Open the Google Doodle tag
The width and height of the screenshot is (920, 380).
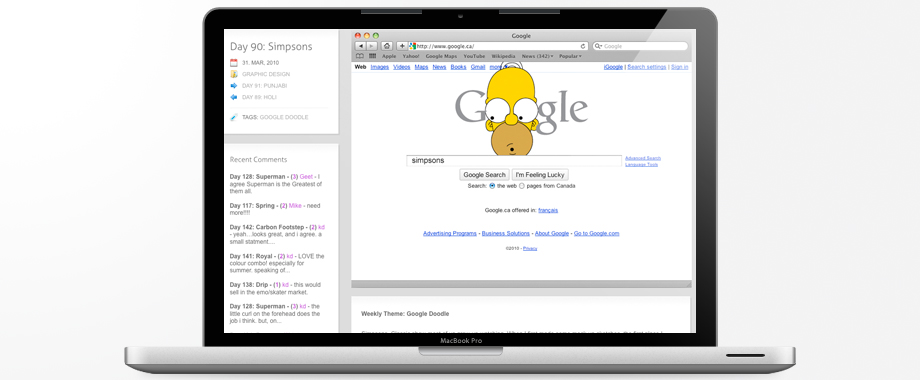point(284,117)
